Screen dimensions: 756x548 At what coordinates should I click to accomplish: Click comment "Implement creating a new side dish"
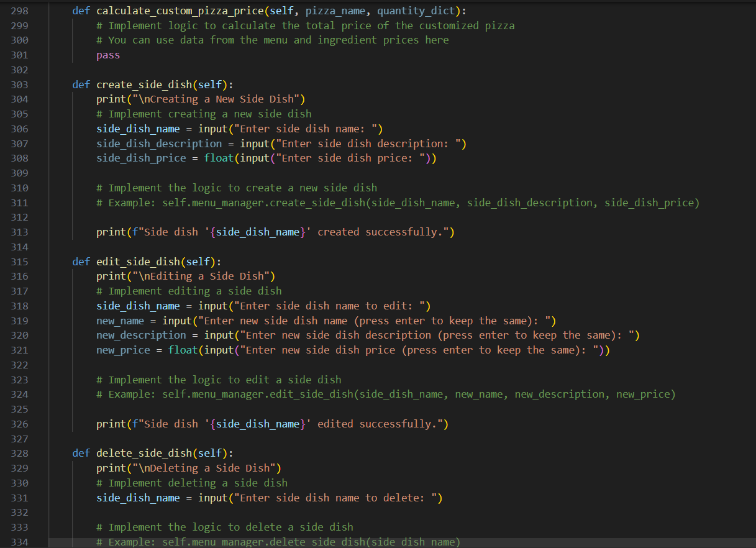tap(204, 114)
